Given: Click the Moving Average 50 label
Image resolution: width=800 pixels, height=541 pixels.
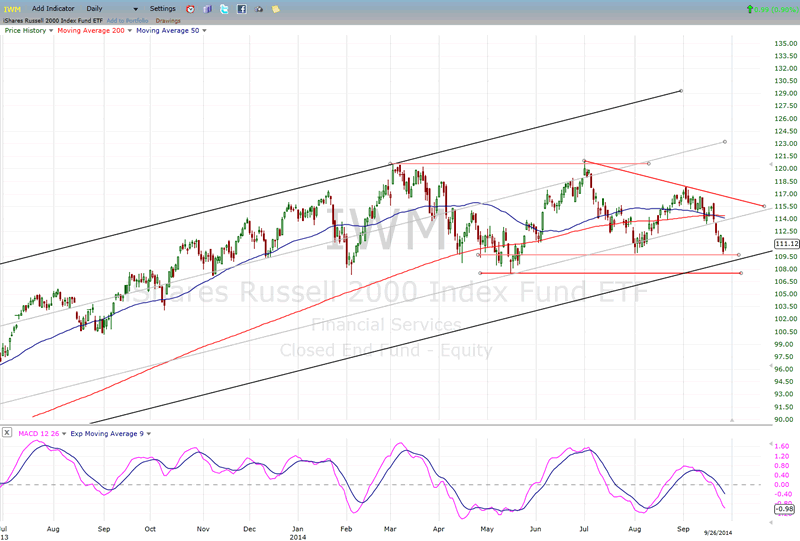Looking at the screenshot, I should click(168, 31).
